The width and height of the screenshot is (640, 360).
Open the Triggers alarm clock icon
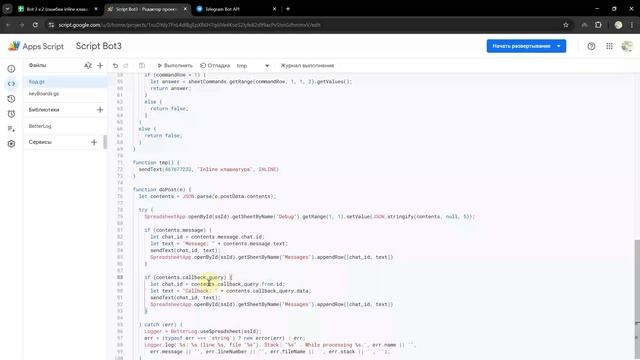coord(11,114)
